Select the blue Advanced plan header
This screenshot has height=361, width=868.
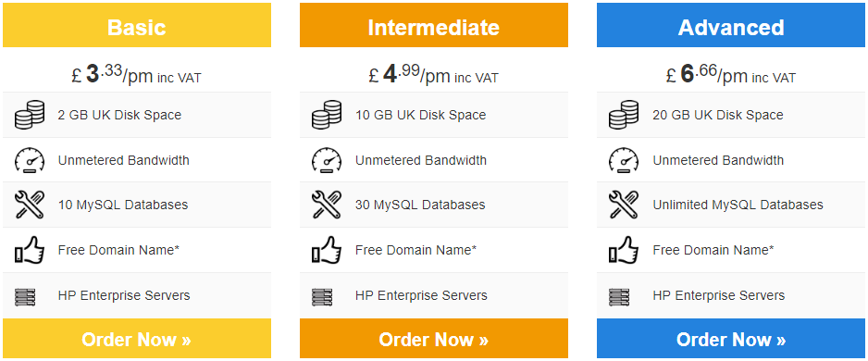(731, 25)
